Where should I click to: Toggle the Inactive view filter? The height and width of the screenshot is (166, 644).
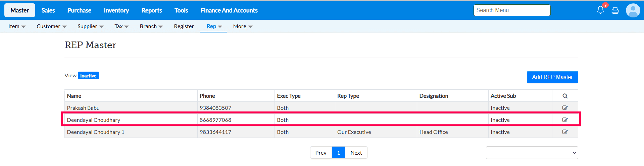point(88,76)
